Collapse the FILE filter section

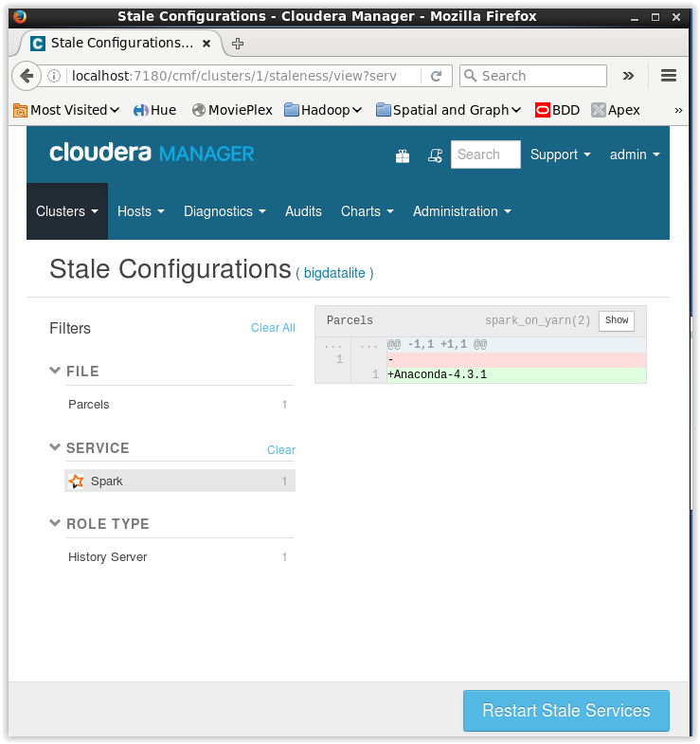click(x=55, y=371)
